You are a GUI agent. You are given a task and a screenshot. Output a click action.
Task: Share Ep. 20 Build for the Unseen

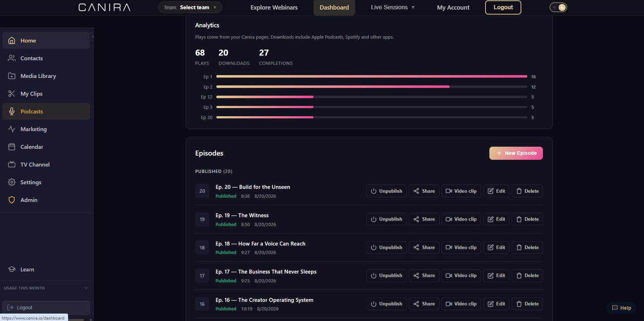[x=424, y=191]
